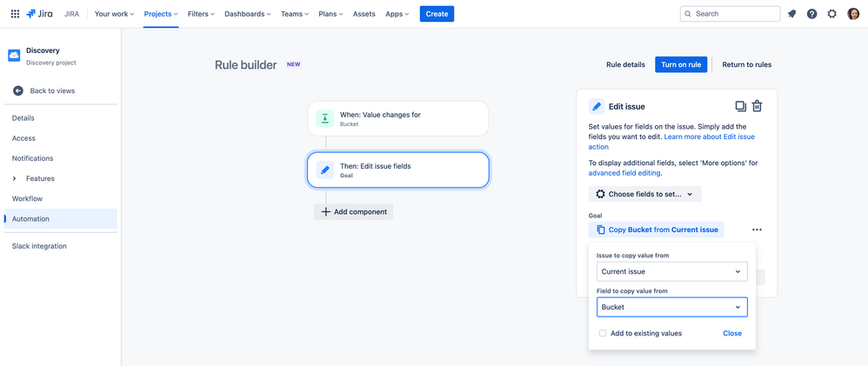Open the Field to copy value from dropdown
Image resolution: width=868 pixels, height=366 pixels.
(672, 307)
